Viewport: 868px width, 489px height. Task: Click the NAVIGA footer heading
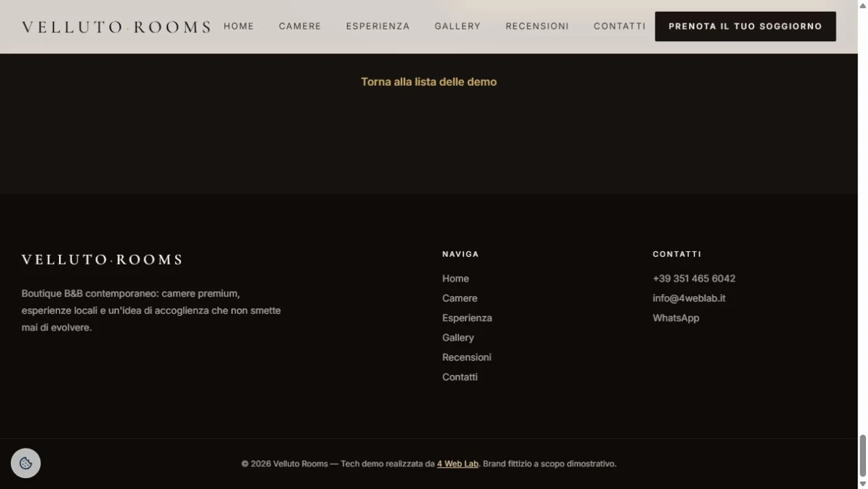pos(460,254)
